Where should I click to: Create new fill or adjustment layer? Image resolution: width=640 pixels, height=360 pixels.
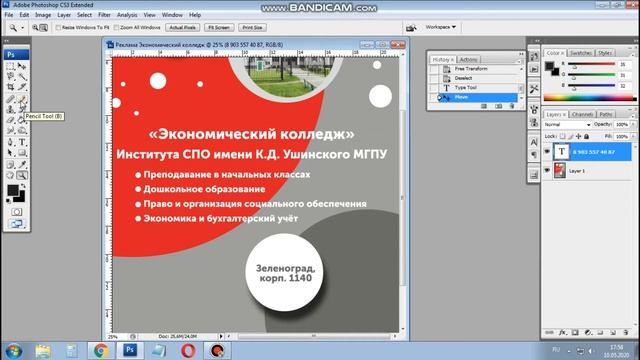click(588, 333)
